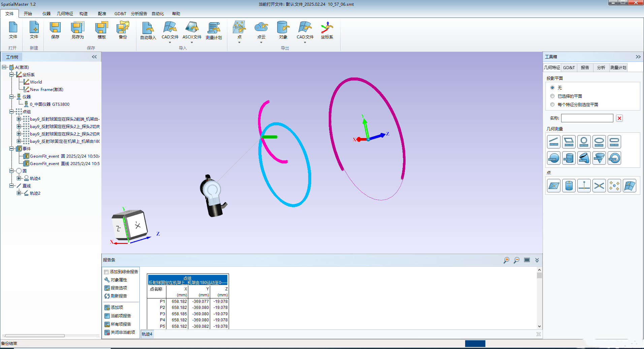The width and height of the screenshot is (644, 349).
Task: Select the 无 projection plane option
Action: tap(552, 88)
